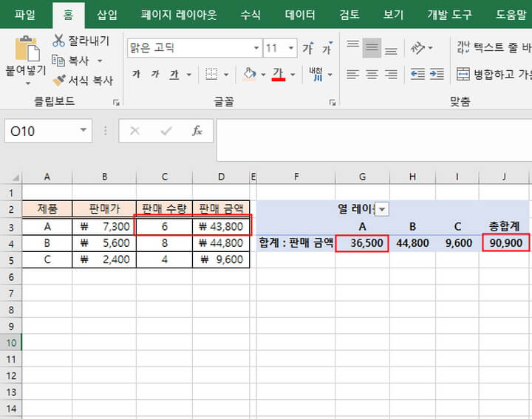
Task: Align text left
Action: (353, 74)
